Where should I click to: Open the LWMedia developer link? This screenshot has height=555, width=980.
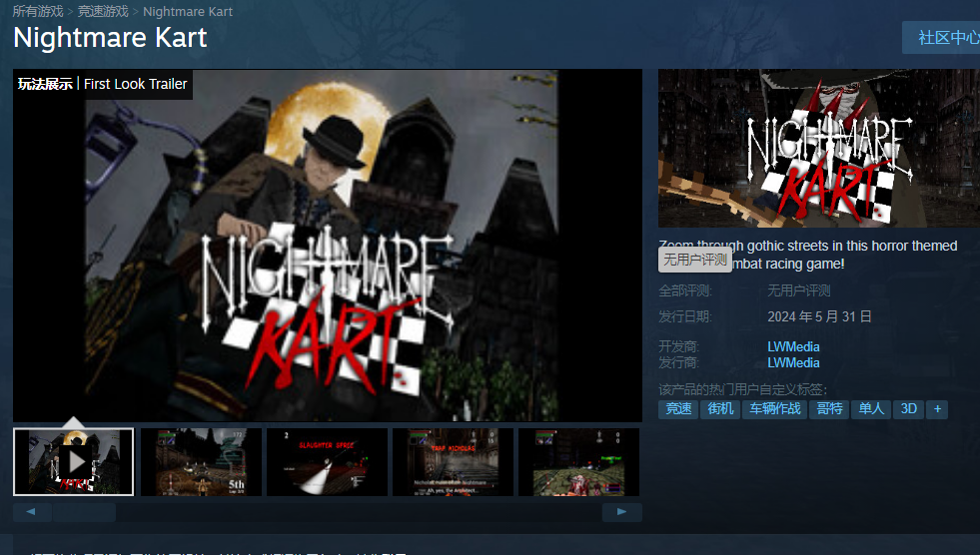pyautogui.click(x=793, y=346)
